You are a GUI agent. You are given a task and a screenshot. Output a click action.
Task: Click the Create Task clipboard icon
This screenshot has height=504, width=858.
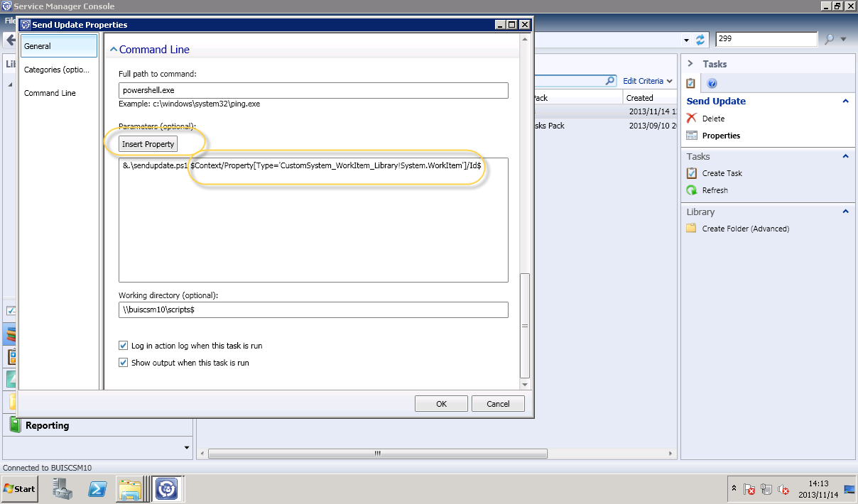[692, 173]
